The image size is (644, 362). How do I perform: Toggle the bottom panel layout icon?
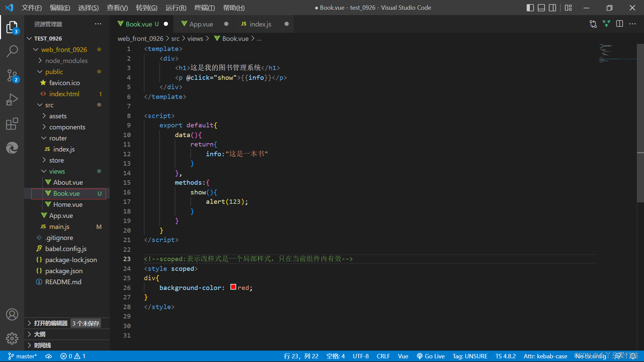[541, 7]
